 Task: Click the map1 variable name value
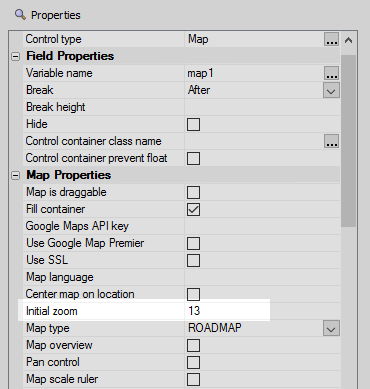(200, 73)
